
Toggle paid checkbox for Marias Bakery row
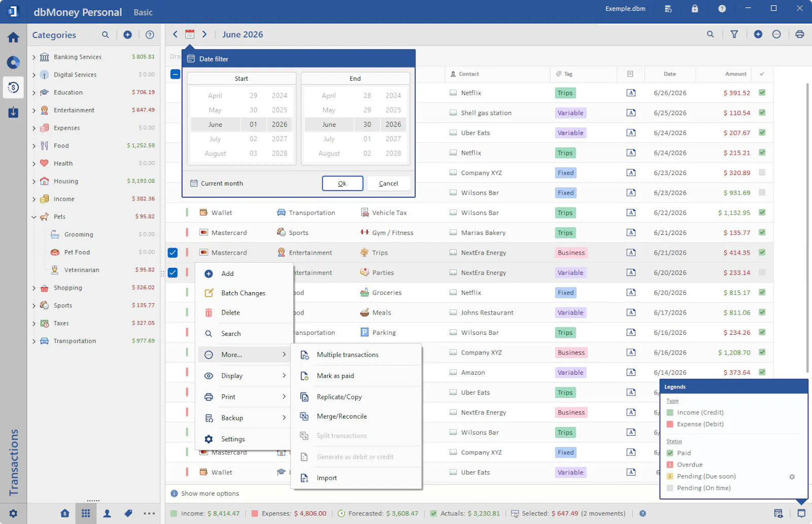point(762,232)
